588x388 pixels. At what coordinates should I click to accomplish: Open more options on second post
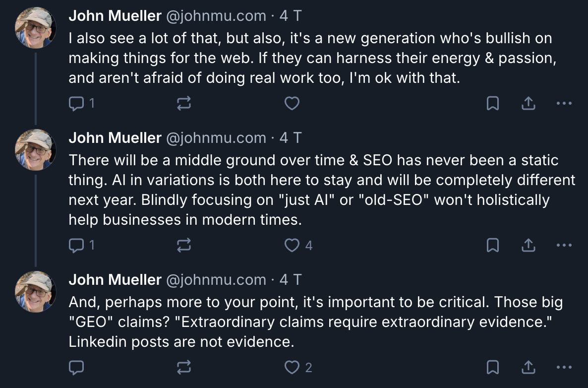564,245
